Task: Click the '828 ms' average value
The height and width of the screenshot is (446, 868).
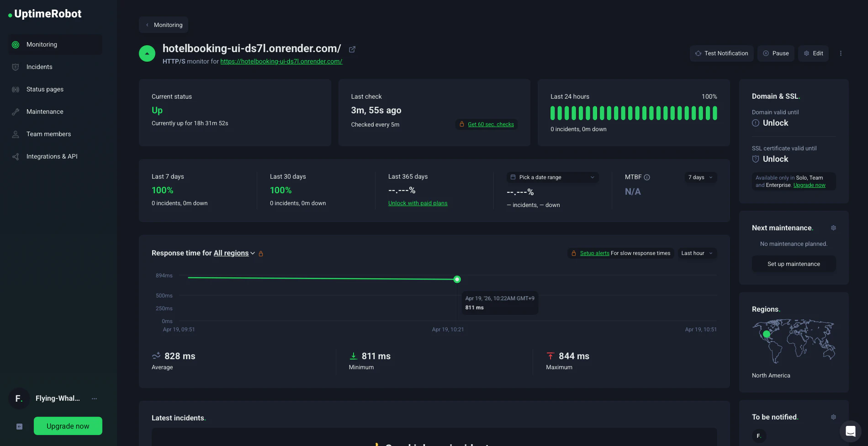Action: pyautogui.click(x=180, y=356)
